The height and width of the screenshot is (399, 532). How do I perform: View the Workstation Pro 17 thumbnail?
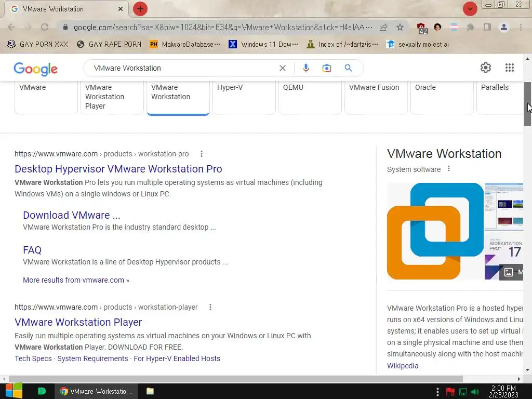pyautogui.click(x=504, y=256)
